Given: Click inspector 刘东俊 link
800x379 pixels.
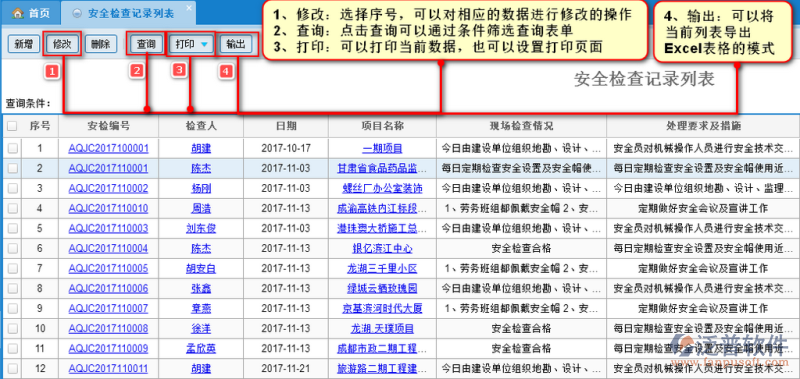Looking at the screenshot, I should click(201, 229).
